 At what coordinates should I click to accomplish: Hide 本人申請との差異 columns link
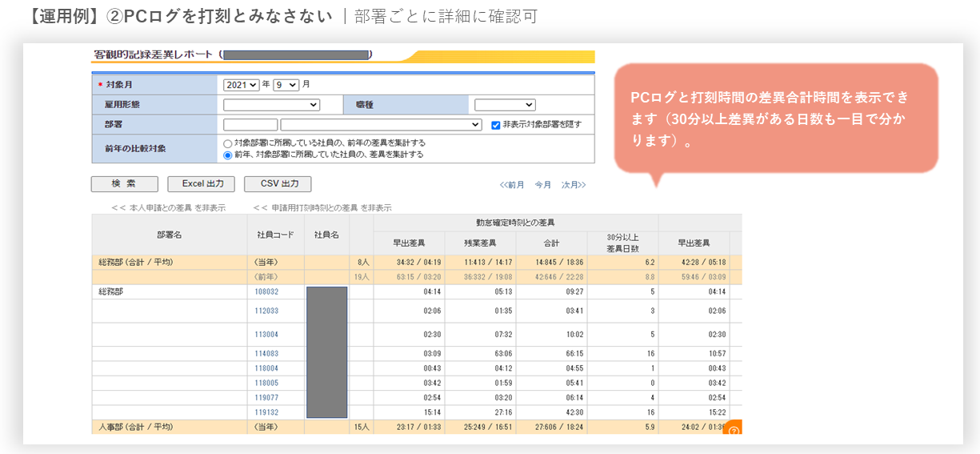(x=168, y=207)
